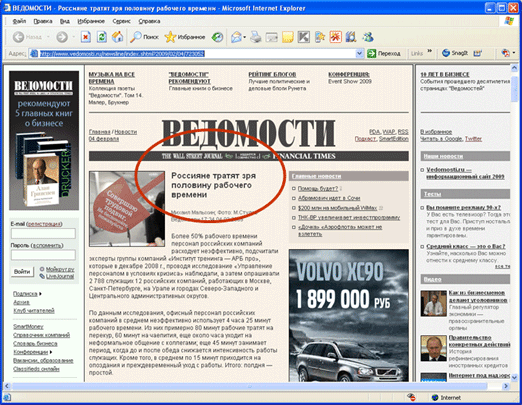Screen dimensions: 522x405
Task: Open the Forward button history dropdown arrow
Action: pos(73,37)
